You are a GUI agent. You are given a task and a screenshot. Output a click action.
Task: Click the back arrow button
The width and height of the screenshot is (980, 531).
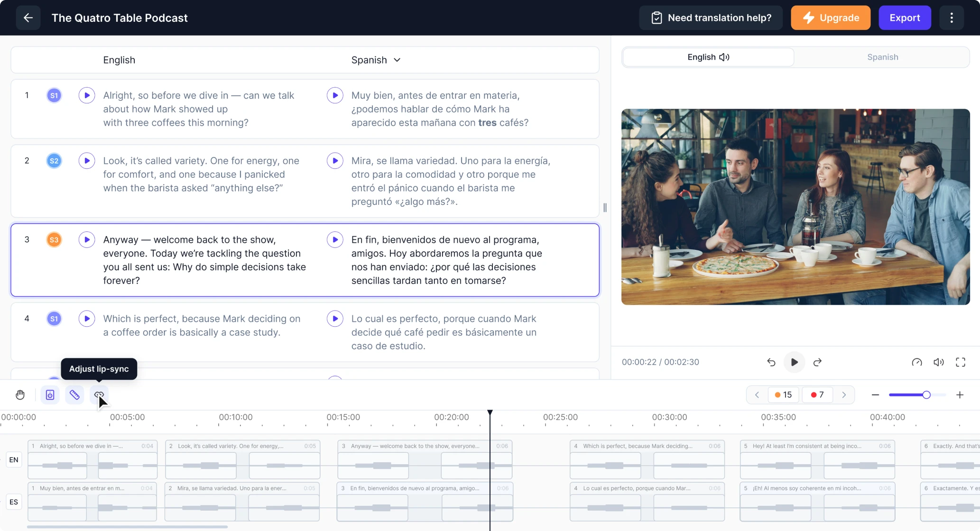coord(28,18)
